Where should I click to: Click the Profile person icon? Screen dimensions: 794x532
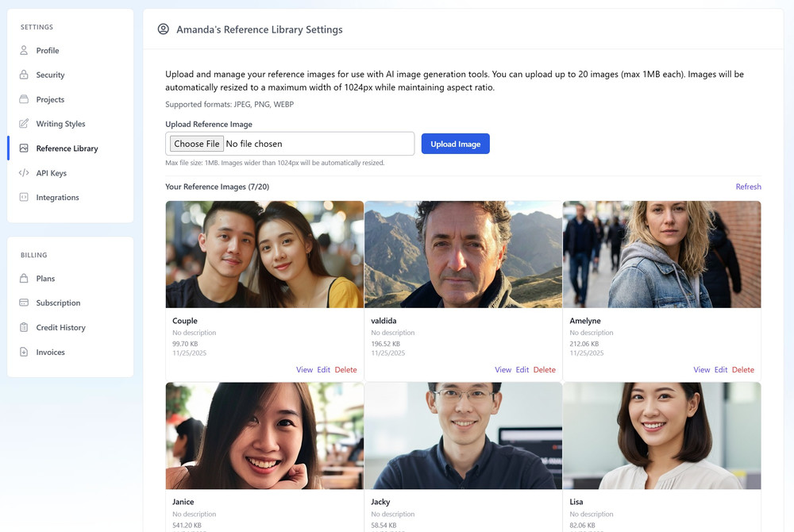point(24,50)
